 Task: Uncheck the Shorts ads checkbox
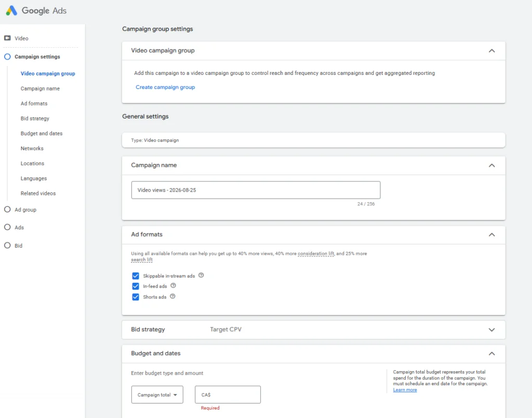136,297
